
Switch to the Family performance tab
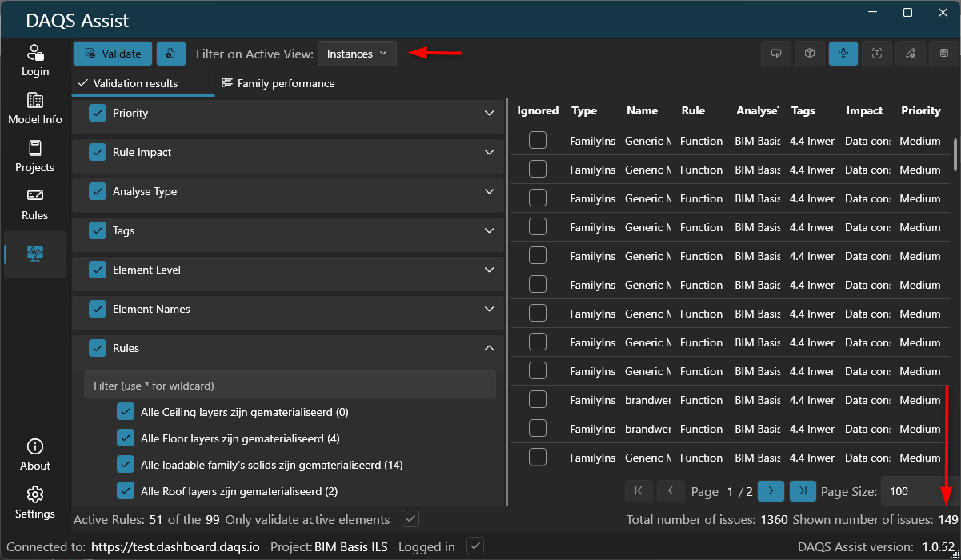point(278,83)
